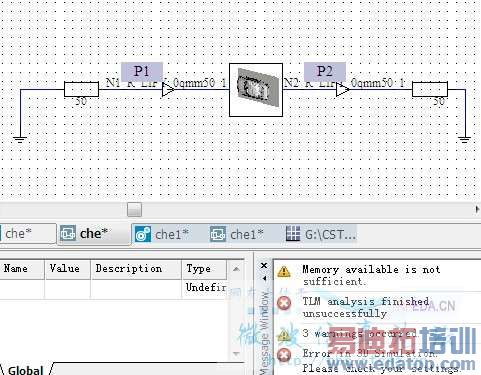Click parameter list scroll up arrow
This screenshot has height=375, width=481.
tap(236, 269)
